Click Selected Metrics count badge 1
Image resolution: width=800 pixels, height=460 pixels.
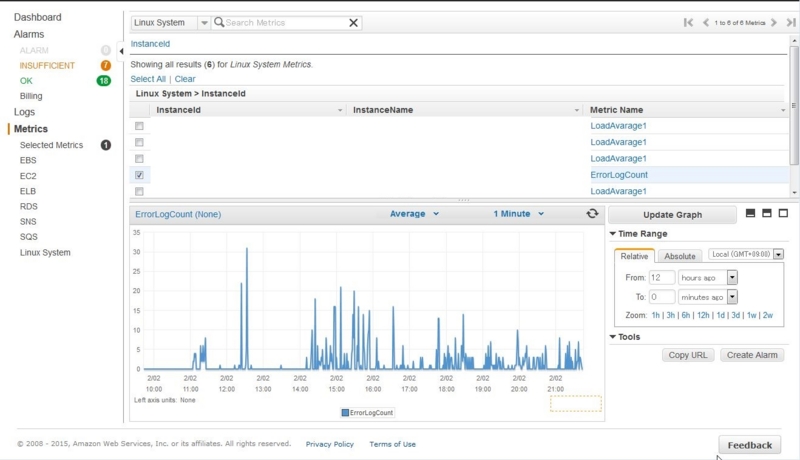tap(106, 145)
